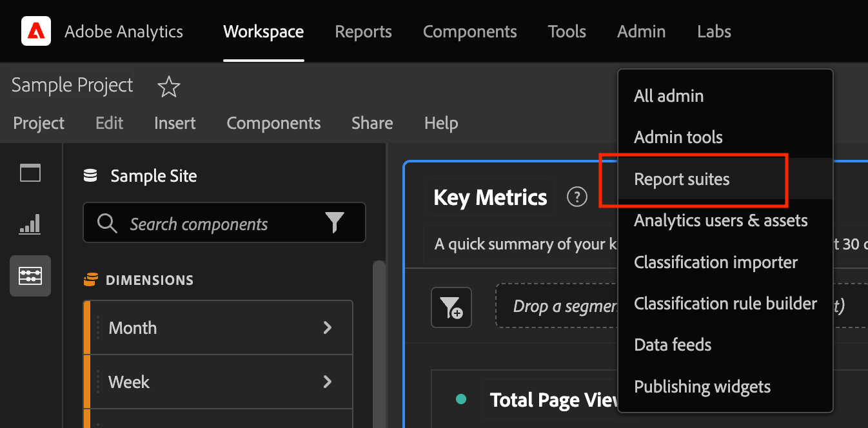Select Data feeds in Admin menu
Image resolution: width=868 pixels, height=428 pixels.
pos(673,345)
